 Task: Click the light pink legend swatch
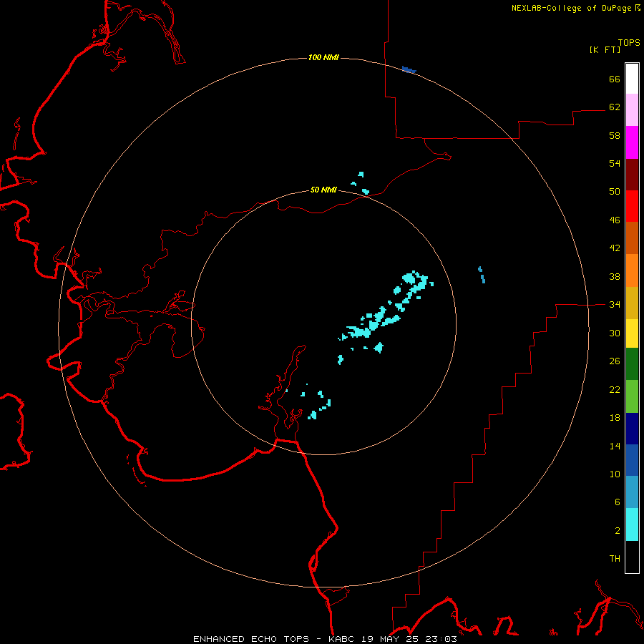click(632, 110)
